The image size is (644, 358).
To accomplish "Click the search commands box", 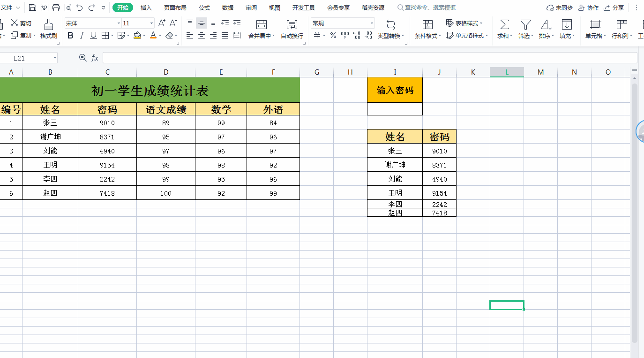I will click(x=427, y=8).
